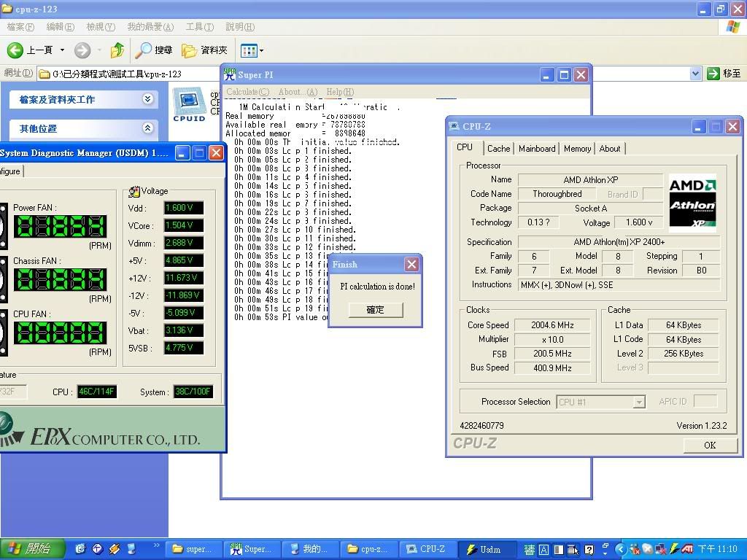Close the Finish dialog

(x=411, y=264)
